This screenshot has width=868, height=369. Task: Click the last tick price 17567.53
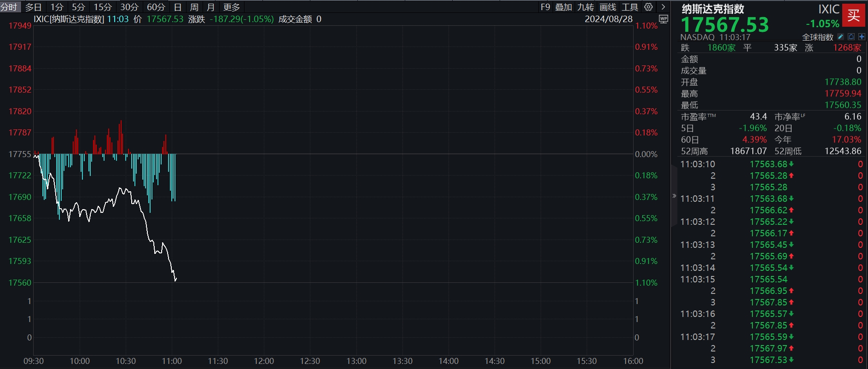769,360
